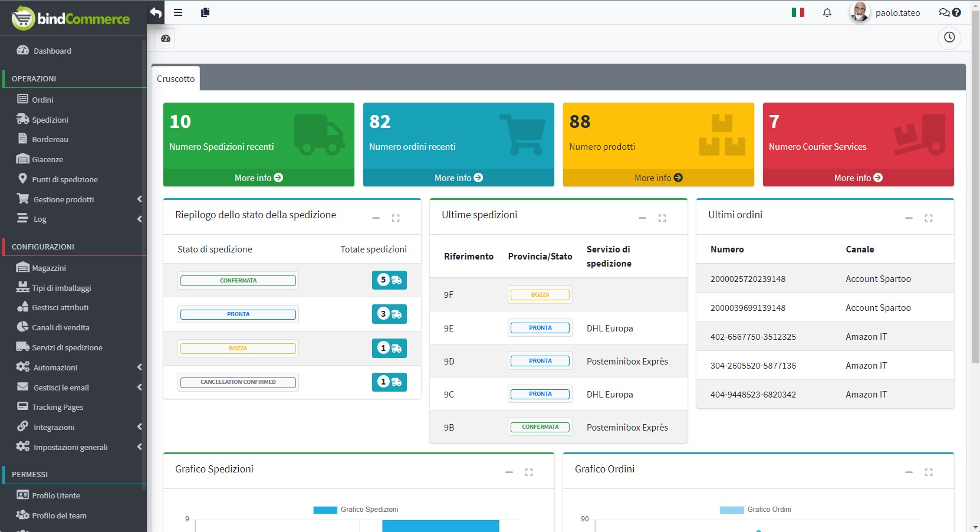Open the Dashboard menu entry

pos(52,51)
